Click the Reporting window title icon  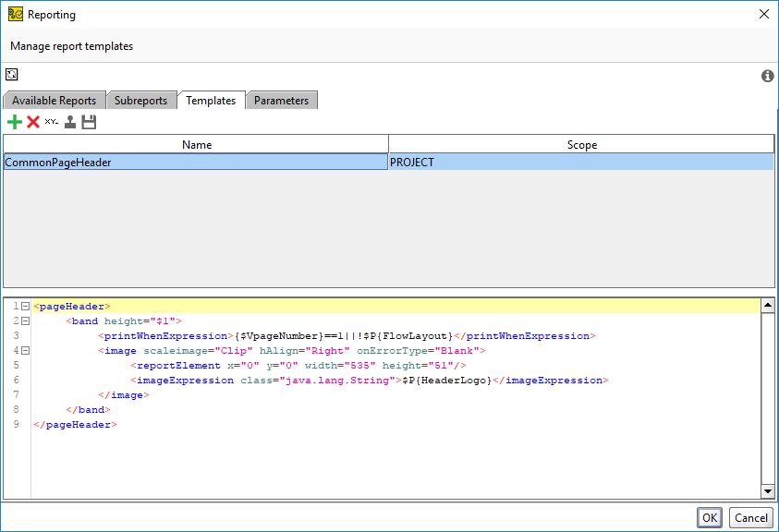tap(15, 14)
